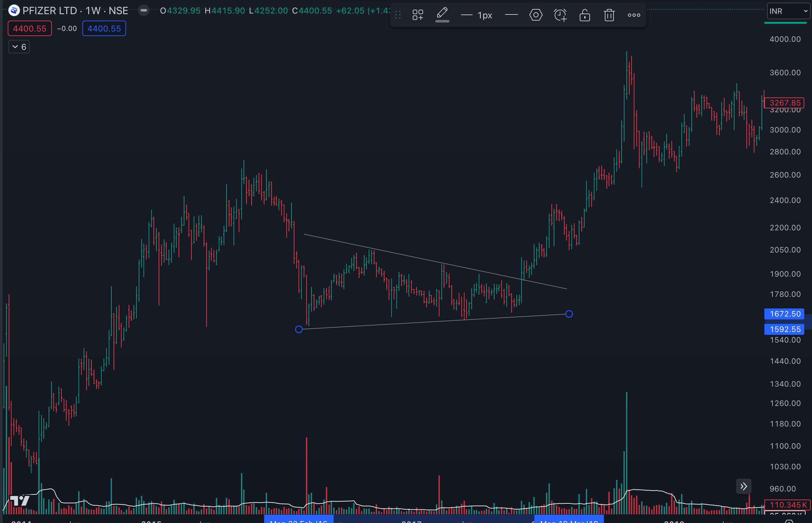Click the blue 4400.55 buy price button
The image size is (812, 523).
click(x=104, y=29)
